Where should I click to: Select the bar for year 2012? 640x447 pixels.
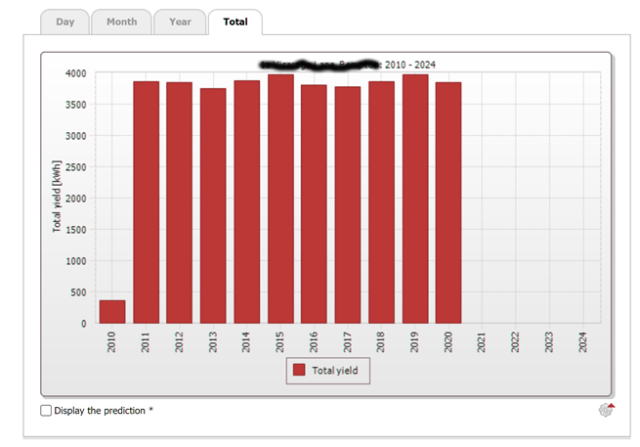pos(179,202)
